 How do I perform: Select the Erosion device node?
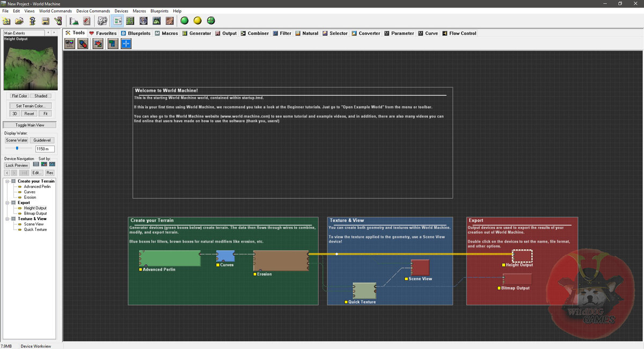pos(281,260)
